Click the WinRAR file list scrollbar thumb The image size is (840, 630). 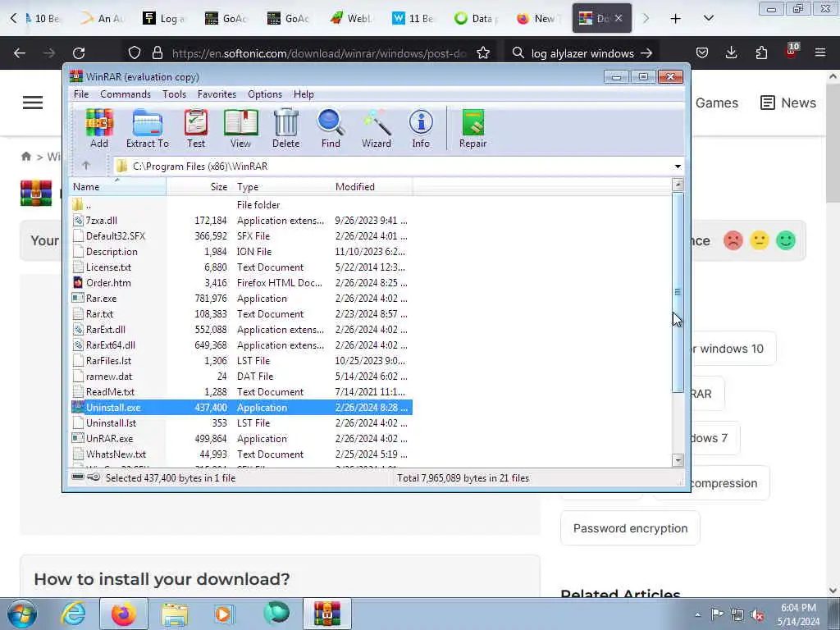pyautogui.click(x=678, y=292)
